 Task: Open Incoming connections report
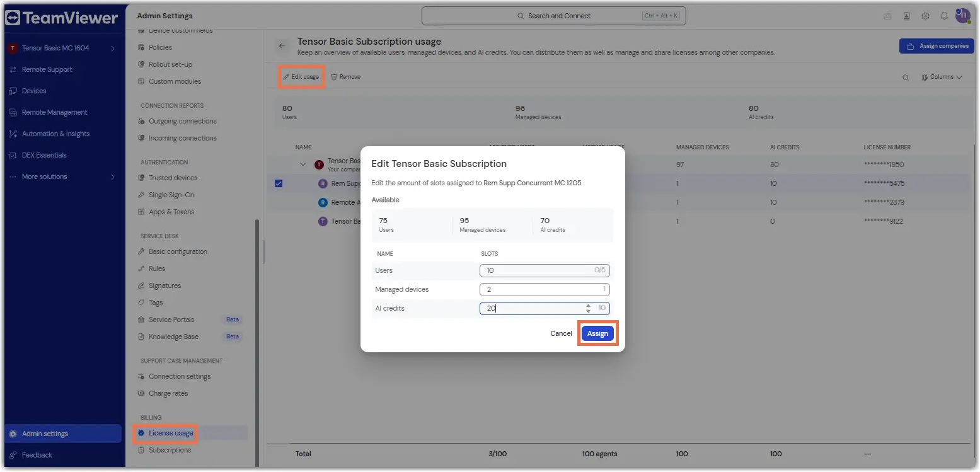click(x=182, y=138)
